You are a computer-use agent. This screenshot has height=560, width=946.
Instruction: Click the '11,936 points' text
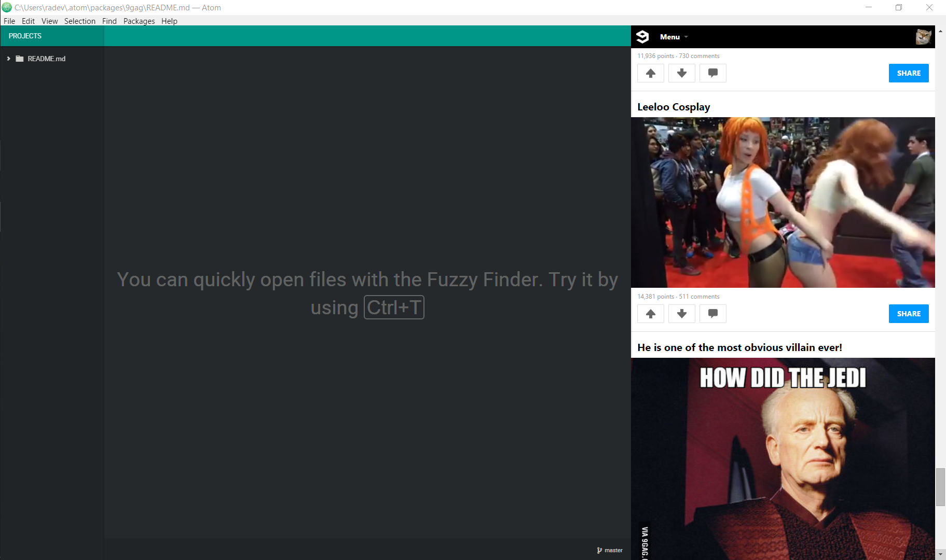(x=656, y=56)
